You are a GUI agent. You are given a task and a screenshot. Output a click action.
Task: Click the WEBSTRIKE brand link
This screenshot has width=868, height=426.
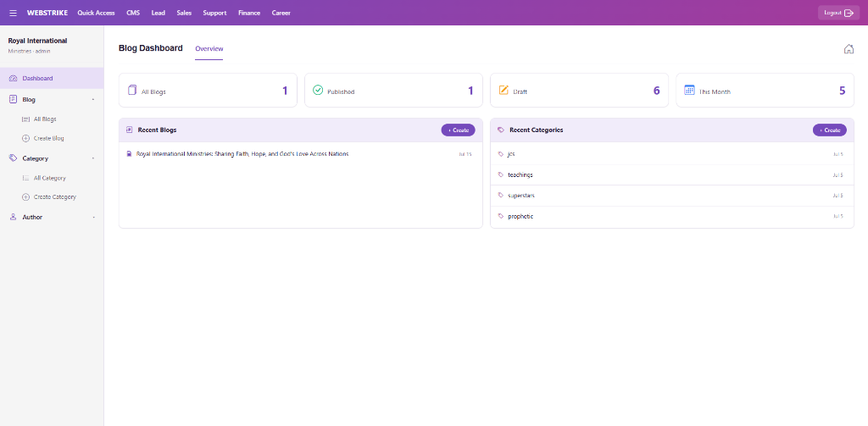[x=47, y=13]
